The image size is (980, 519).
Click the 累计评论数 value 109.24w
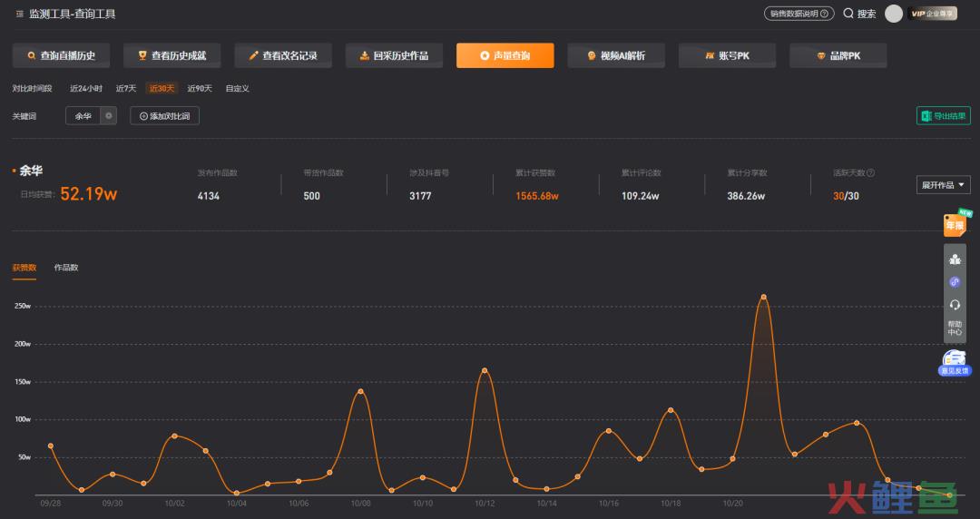click(640, 196)
